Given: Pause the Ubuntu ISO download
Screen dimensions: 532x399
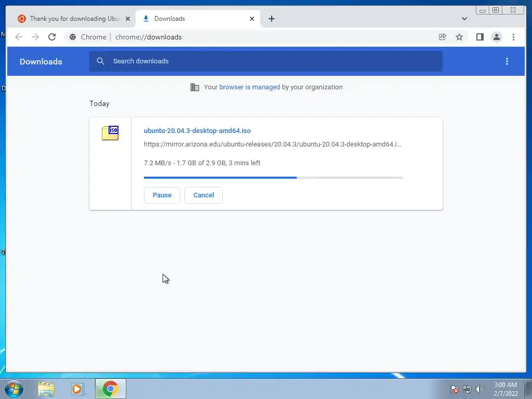Looking at the screenshot, I should tap(162, 195).
